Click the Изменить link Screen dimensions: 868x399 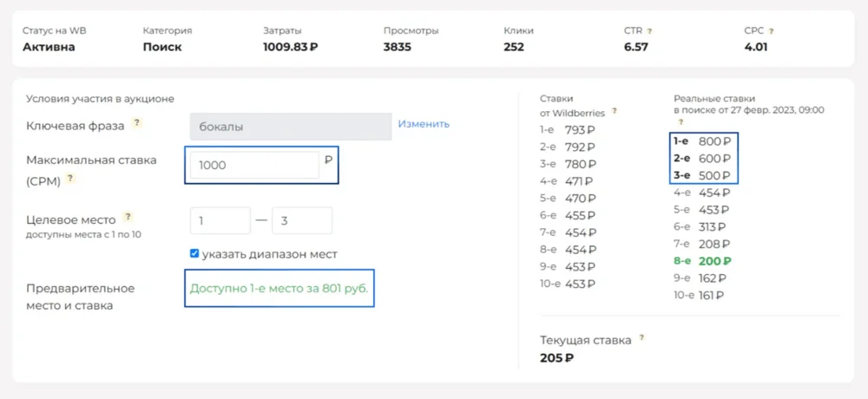coord(424,124)
